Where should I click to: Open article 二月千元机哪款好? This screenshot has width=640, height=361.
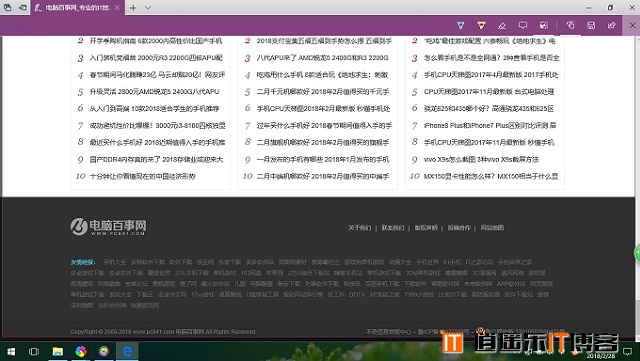click(323, 91)
